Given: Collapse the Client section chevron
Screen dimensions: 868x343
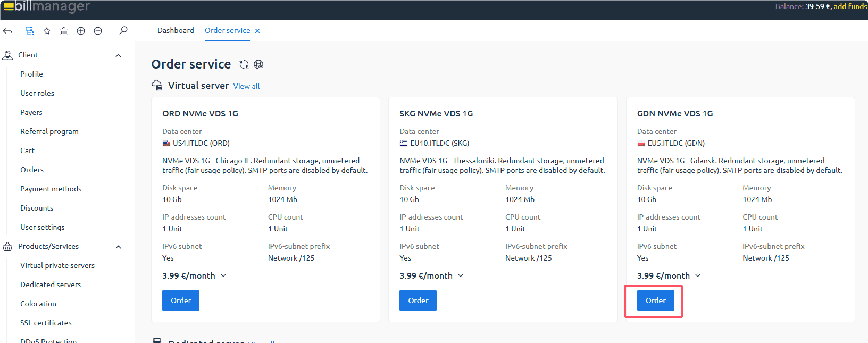Looking at the screenshot, I should pyautogui.click(x=119, y=55).
